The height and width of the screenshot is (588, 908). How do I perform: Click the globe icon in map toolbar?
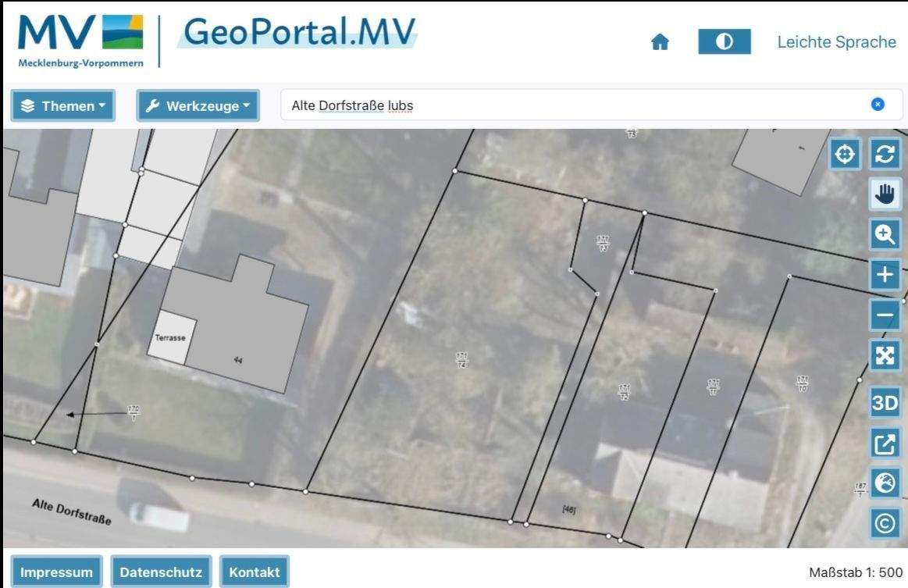click(885, 483)
